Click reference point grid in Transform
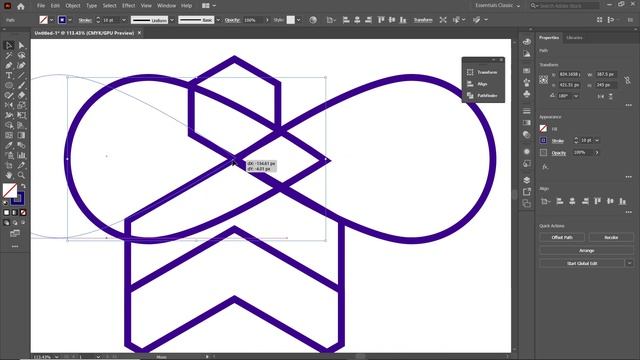 543,80
